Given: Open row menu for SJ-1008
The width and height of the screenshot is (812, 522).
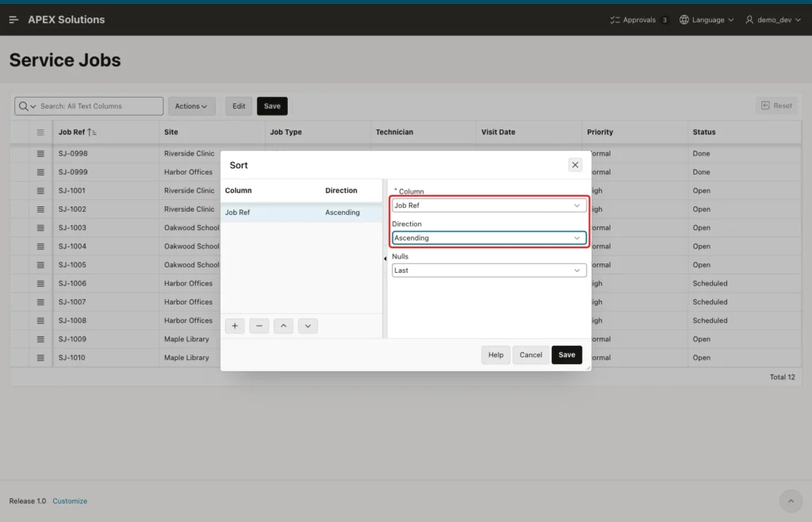Looking at the screenshot, I should tap(40, 320).
